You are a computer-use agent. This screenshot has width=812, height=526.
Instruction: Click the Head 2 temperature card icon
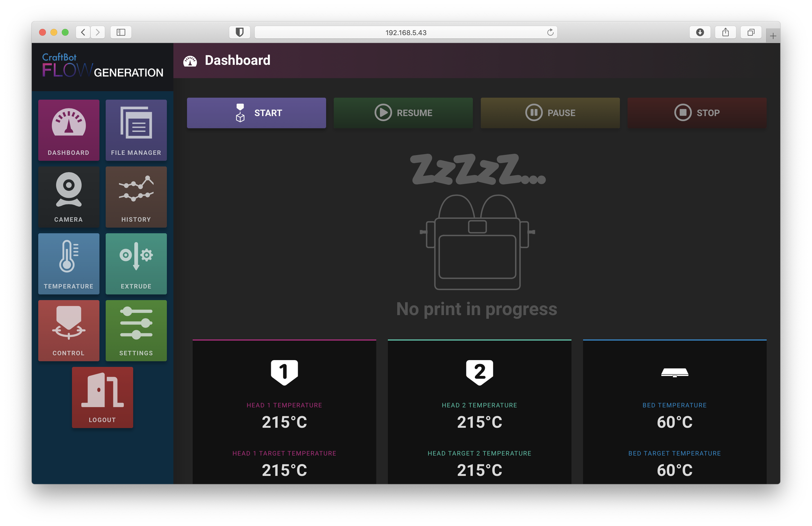(479, 372)
